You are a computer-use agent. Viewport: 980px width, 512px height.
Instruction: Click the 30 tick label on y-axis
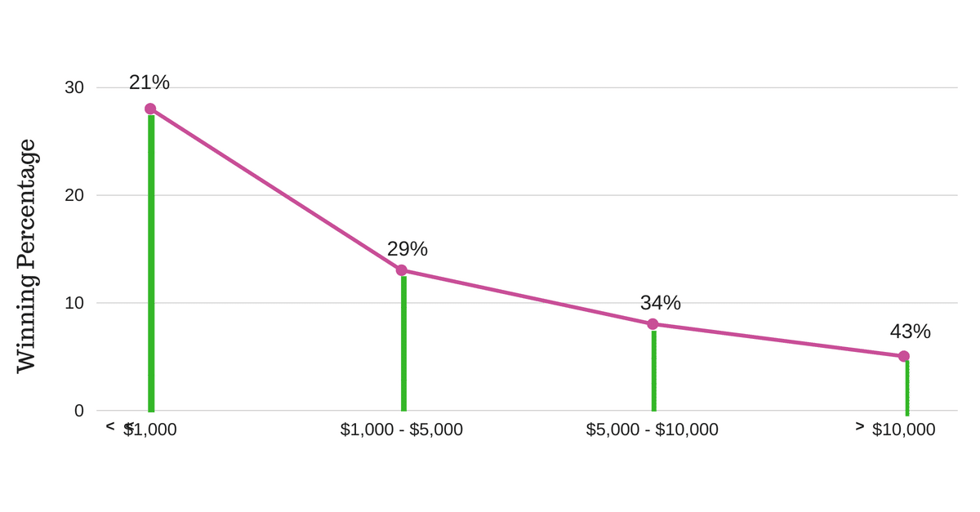74,87
